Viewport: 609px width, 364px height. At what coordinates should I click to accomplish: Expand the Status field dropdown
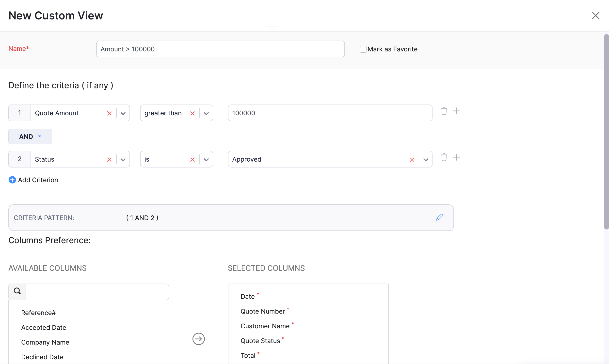pyautogui.click(x=123, y=160)
